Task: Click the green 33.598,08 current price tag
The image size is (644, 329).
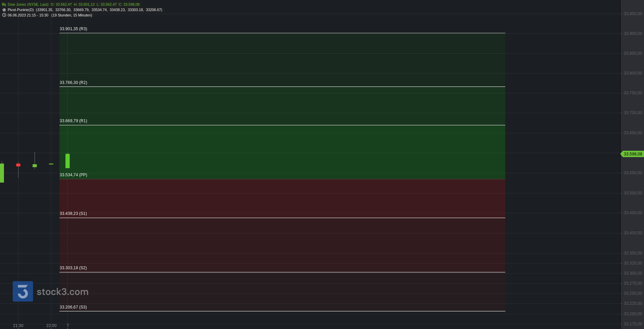Action: (x=632, y=154)
